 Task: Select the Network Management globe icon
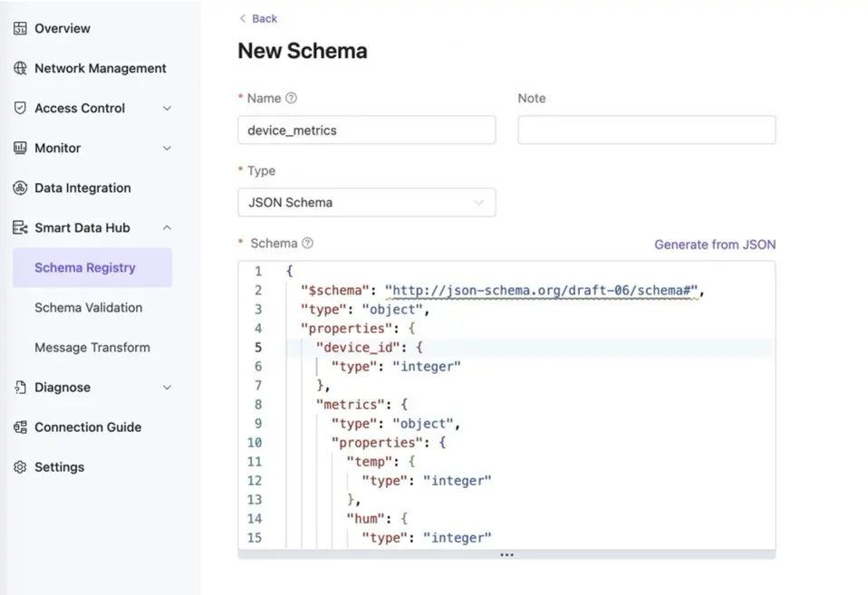pos(19,68)
